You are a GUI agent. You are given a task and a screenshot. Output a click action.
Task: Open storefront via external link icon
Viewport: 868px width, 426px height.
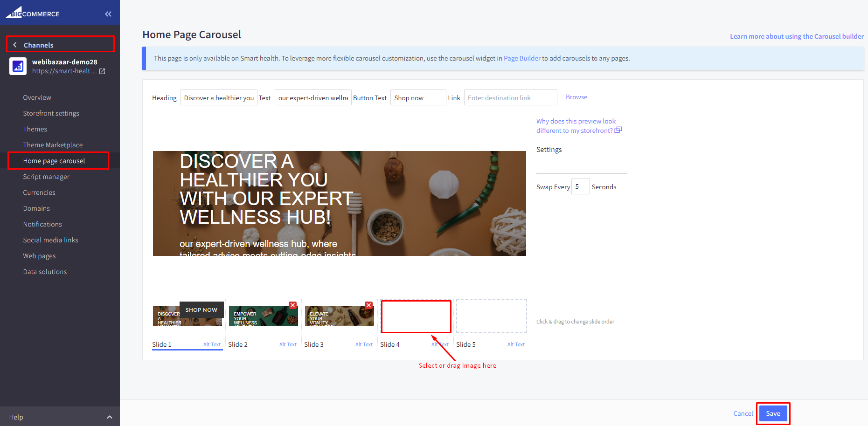102,71
